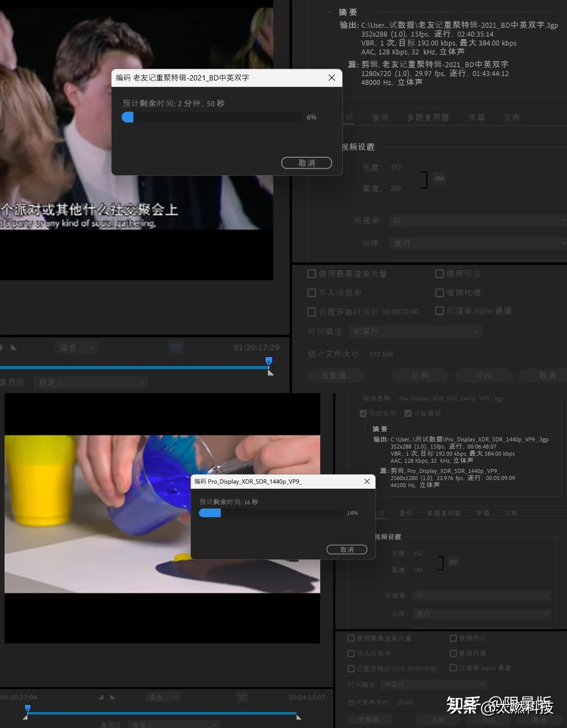Click aspect ratio correction icon beside timecode 01:20:17:29
The height and width of the screenshot is (728, 567).
point(176,348)
